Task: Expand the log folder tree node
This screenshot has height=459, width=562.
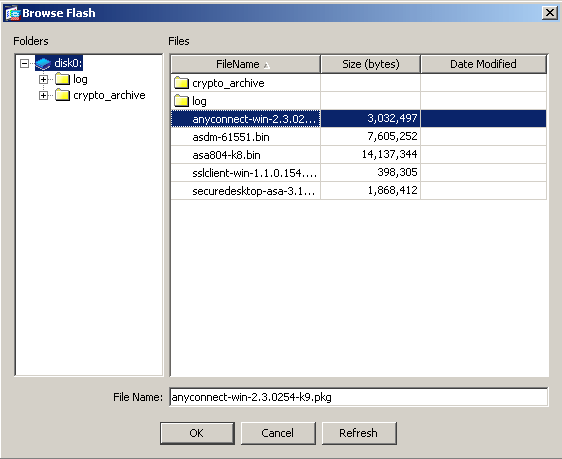Action: 43,79
